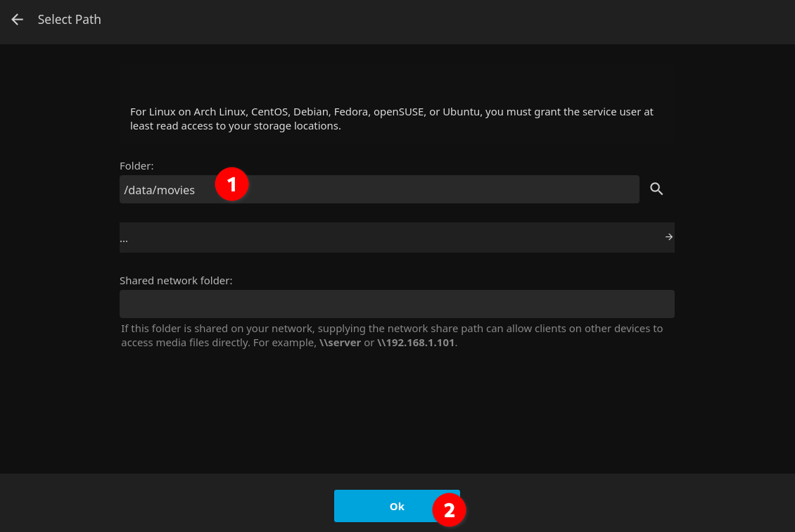Image resolution: width=795 pixels, height=532 pixels.
Task: Click the magnifier icon beside the Folder field
Action: point(656,189)
